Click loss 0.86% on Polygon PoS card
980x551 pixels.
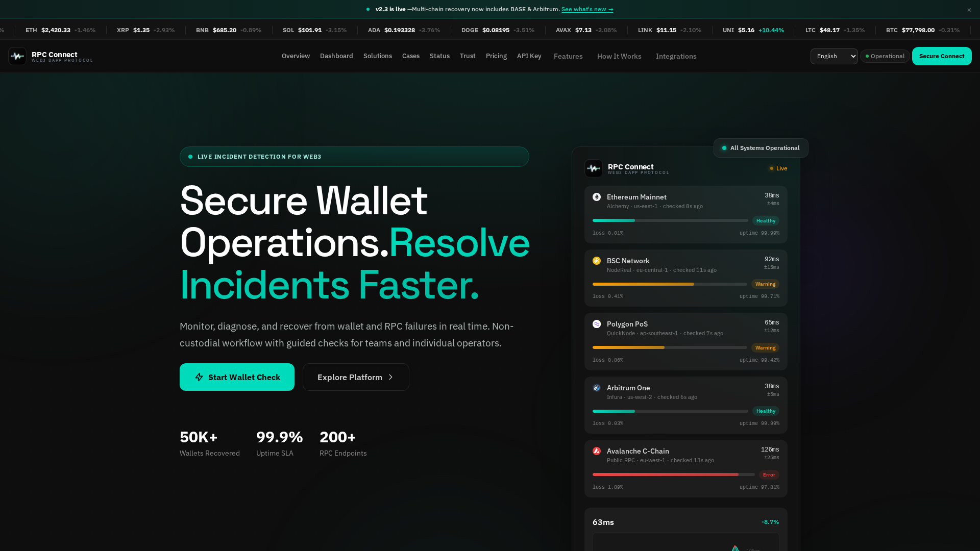pos(608,360)
